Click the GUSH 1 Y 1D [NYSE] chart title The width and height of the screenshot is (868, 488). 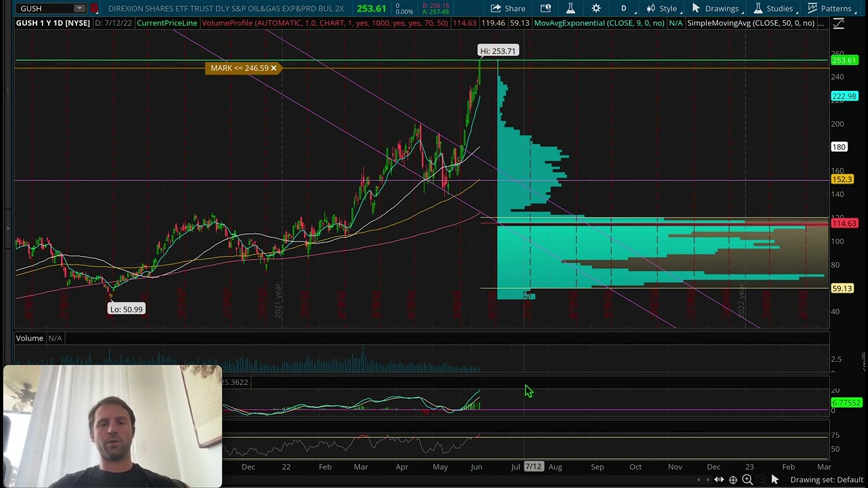(x=53, y=23)
